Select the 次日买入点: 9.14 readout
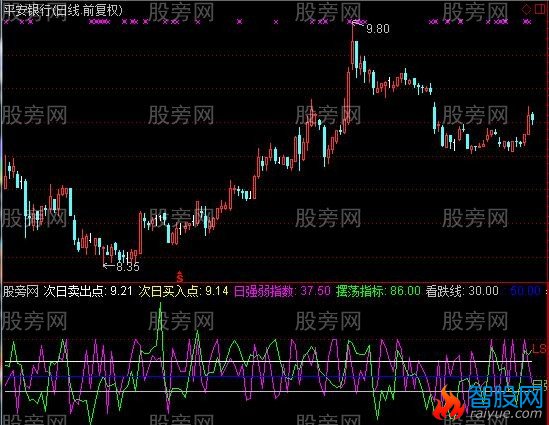 tap(183, 291)
